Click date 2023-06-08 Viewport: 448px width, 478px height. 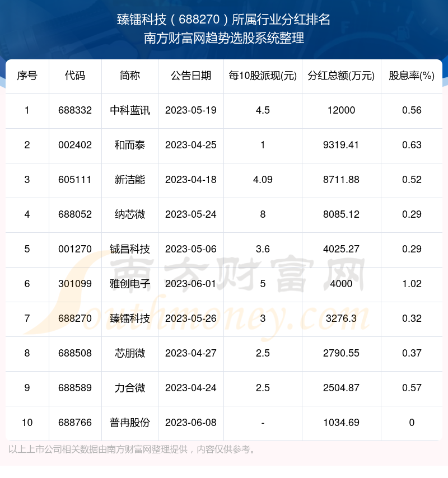pos(191,423)
